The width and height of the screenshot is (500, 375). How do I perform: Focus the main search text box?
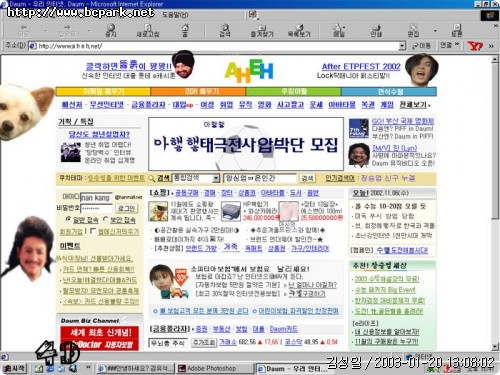260,178
